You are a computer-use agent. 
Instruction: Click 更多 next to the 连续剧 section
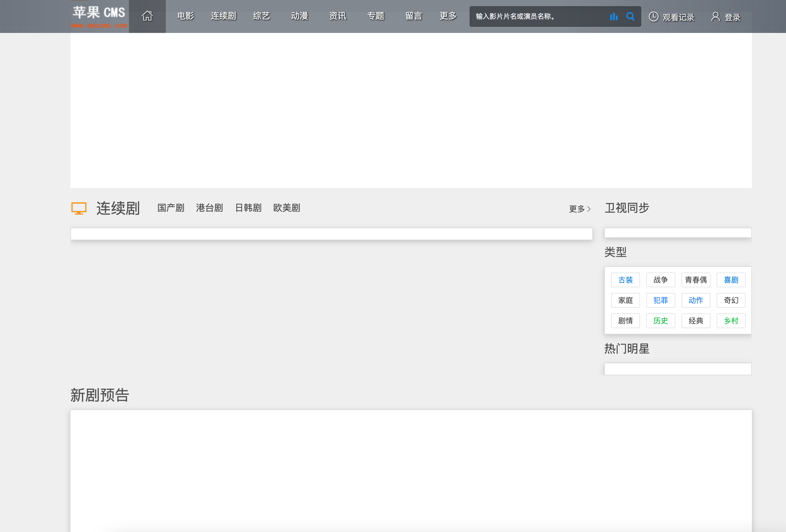[580, 209]
